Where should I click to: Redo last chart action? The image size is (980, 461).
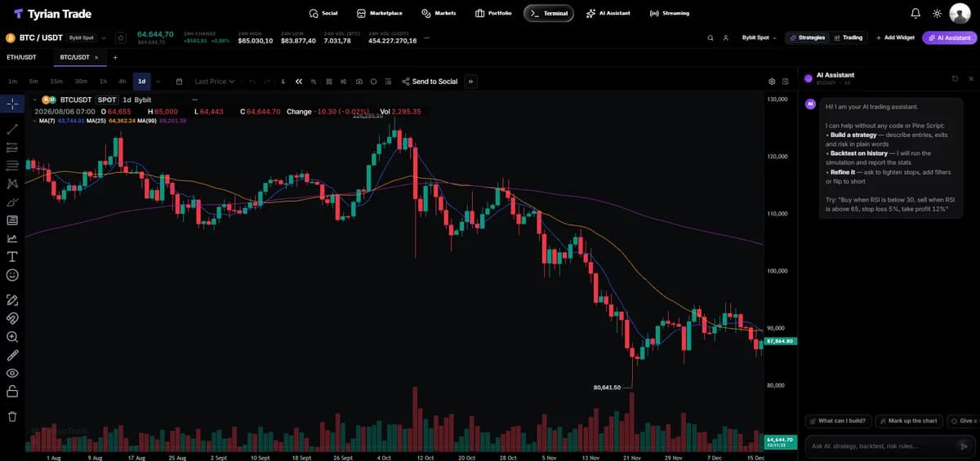click(x=266, y=82)
